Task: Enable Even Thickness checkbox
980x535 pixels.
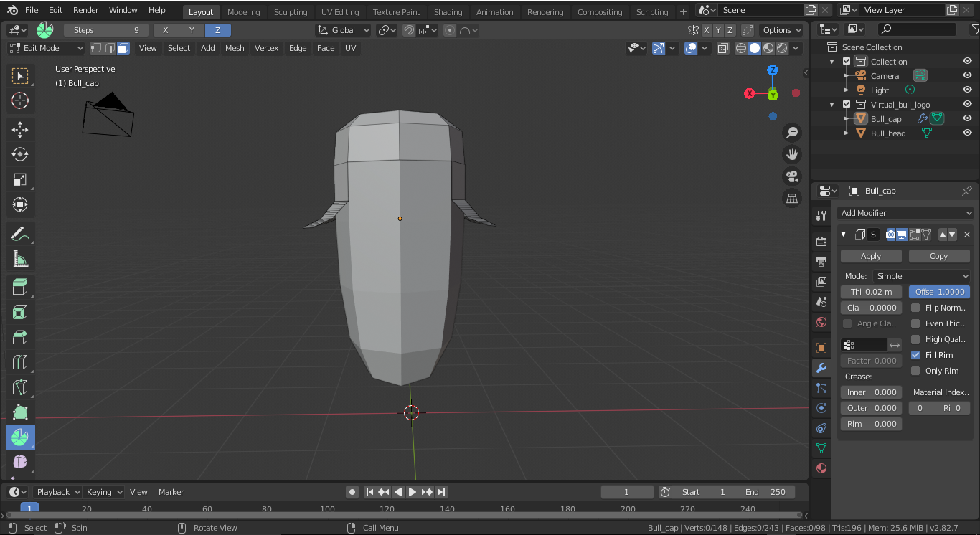Action: pyautogui.click(x=915, y=323)
